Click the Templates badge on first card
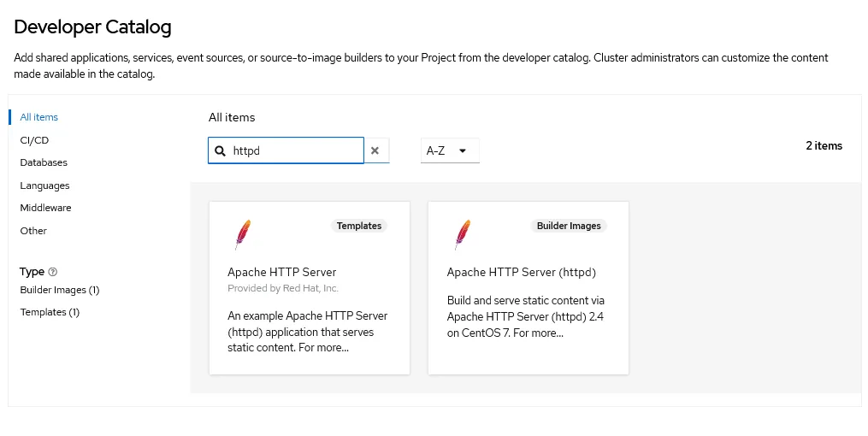Image resolution: width=868 pixels, height=436 pixels. coord(359,226)
